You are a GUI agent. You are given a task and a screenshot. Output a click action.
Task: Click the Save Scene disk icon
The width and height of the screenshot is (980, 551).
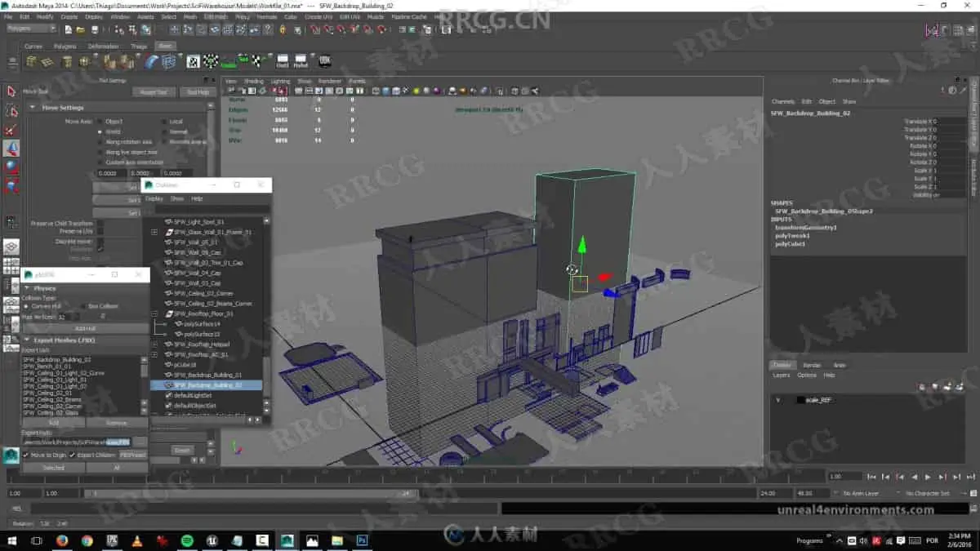click(x=94, y=29)
